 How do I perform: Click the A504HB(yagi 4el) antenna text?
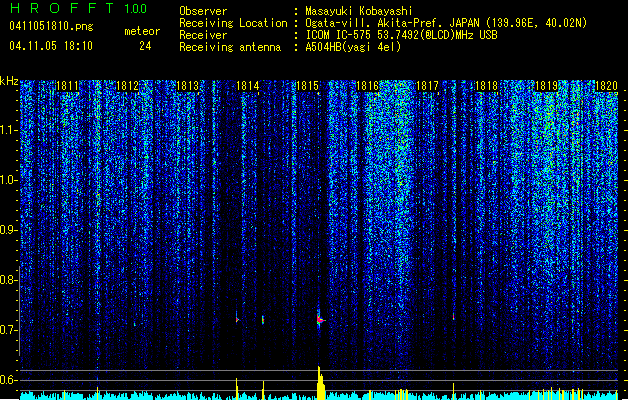point(353,47)
